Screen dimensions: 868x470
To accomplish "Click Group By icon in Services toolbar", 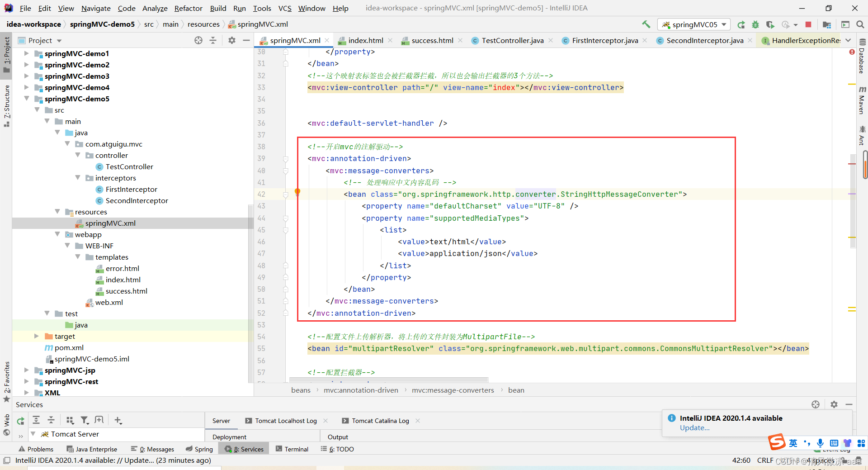I will (x=70, y=420).
